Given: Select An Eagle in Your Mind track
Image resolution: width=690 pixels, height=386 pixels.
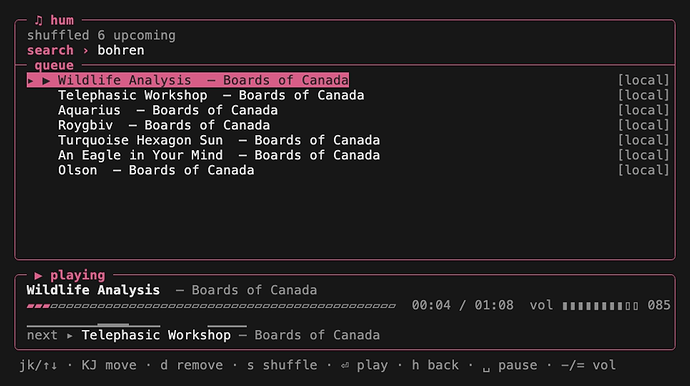Looking at the screenshot, I should coord(219,155).
